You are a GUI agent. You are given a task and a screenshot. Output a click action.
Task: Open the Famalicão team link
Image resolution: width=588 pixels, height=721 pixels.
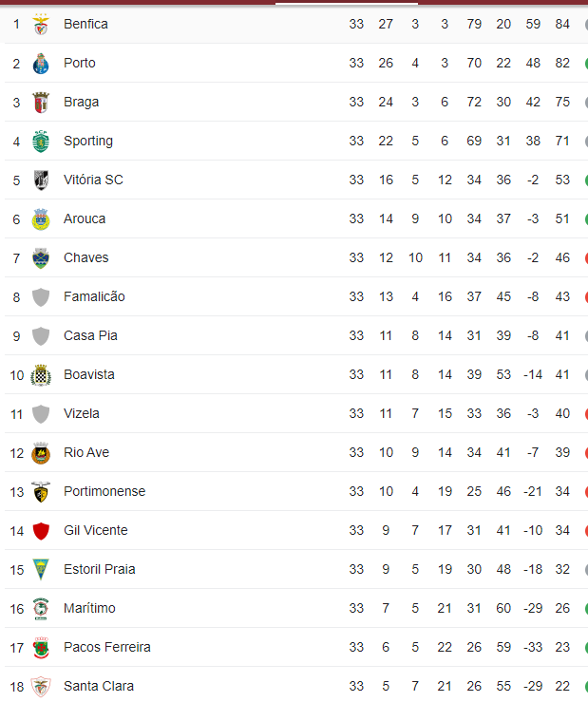click(x=94, y=296)
